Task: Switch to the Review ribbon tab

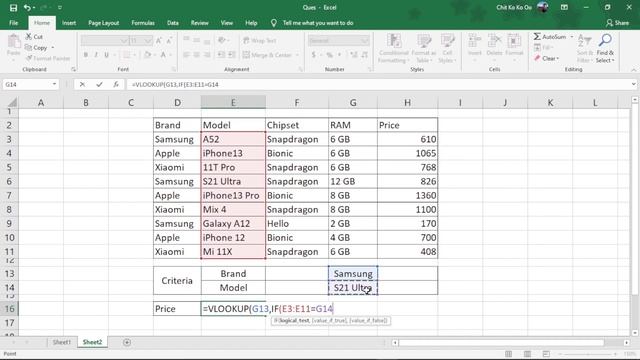Action: click(200, 23)
